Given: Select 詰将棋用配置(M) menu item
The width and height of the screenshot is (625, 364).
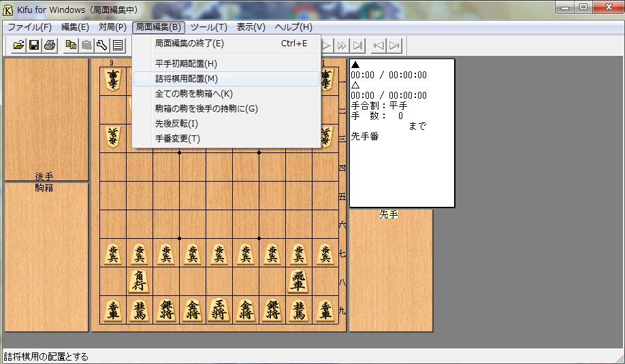Looking at the screenshot, I should [x=187, y=79].
